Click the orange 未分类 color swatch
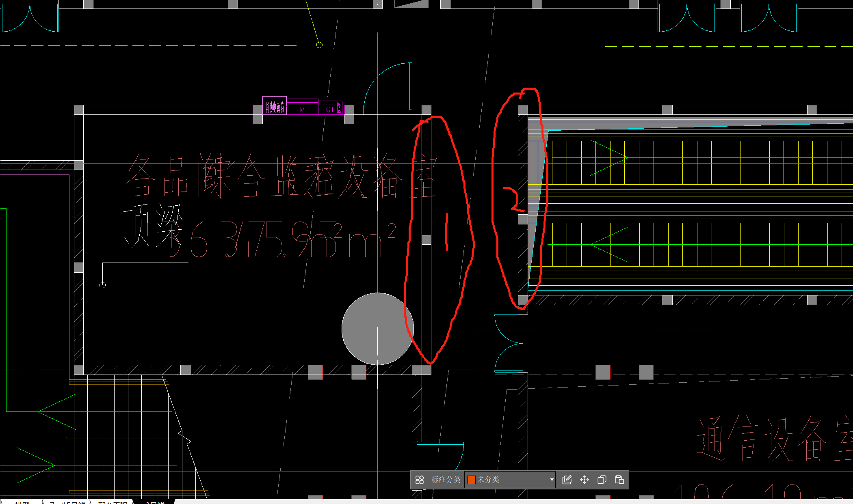Screen dimensions: 853x504 471,480
